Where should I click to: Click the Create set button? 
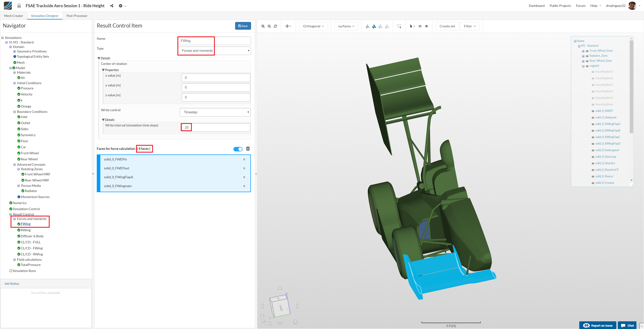447,26
